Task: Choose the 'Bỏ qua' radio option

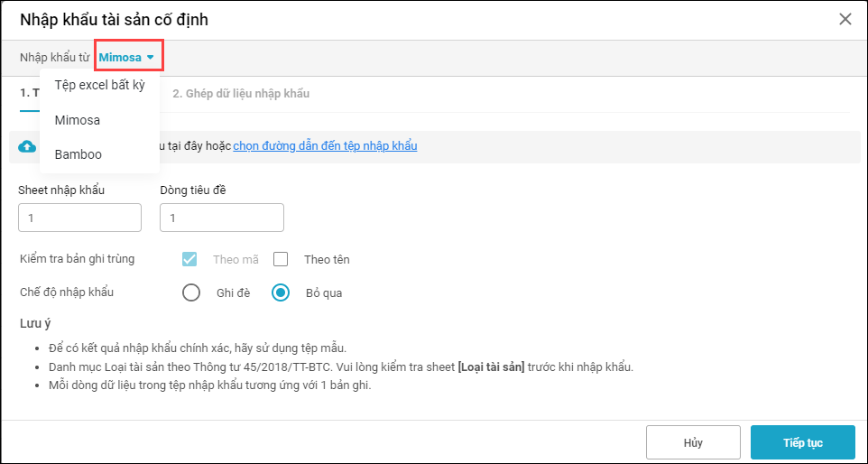Action: (281, 292)
